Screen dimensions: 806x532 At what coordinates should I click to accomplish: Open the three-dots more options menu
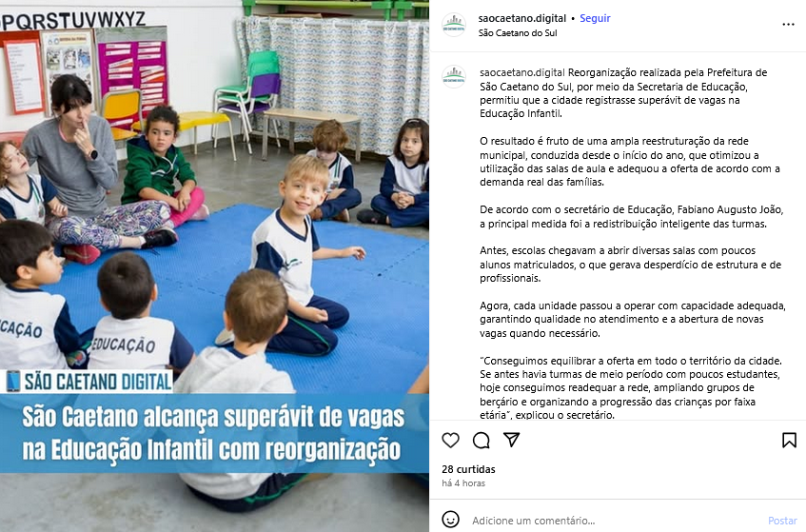tap(788, 25)
